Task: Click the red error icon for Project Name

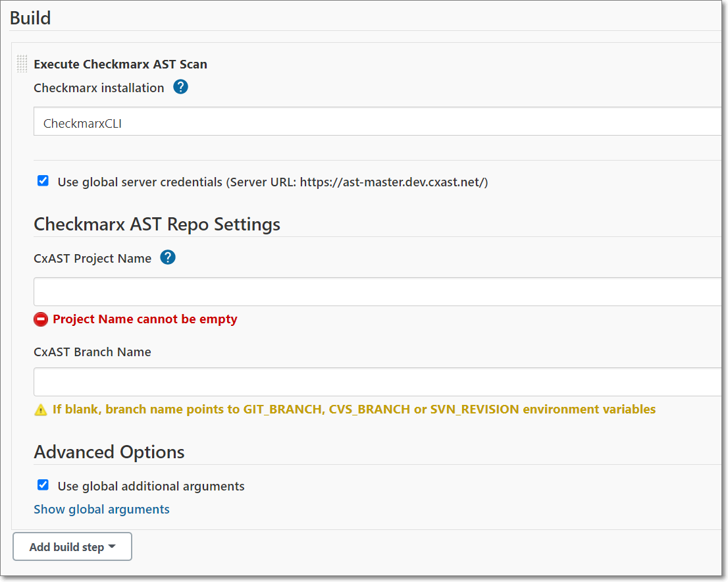Action: point(41,319)
